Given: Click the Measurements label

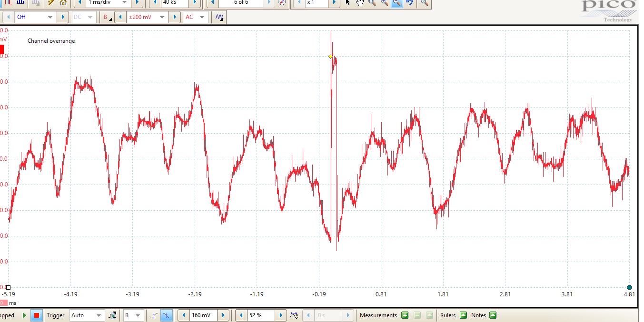Looking at the screenshot, I should pyautogui.click(x=378, y=315).
